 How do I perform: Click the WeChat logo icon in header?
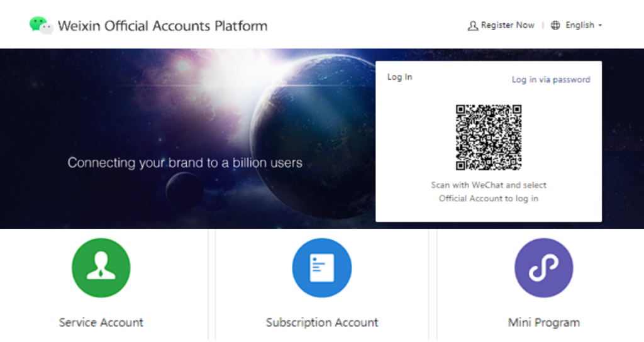click(41, 25)
